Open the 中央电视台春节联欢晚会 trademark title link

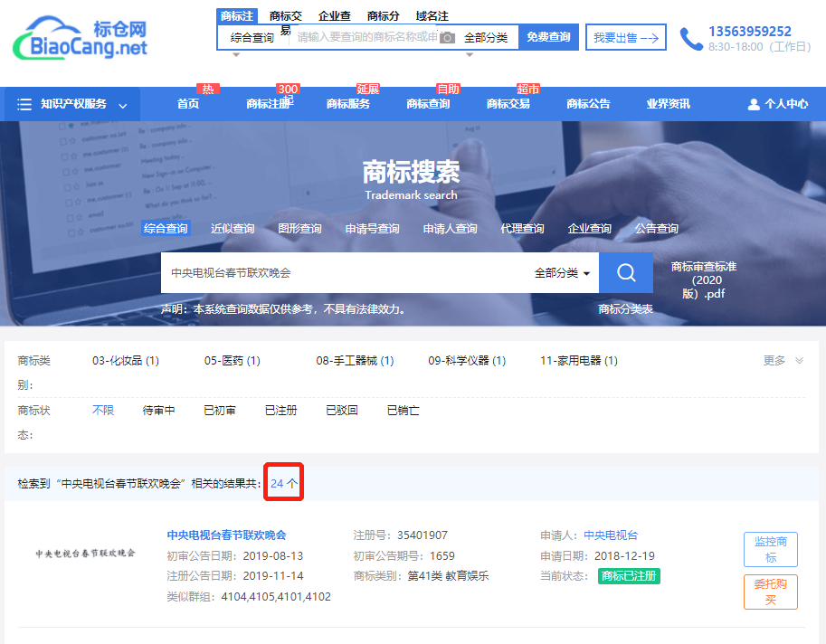pyautogui.click(x=226, y=535)
